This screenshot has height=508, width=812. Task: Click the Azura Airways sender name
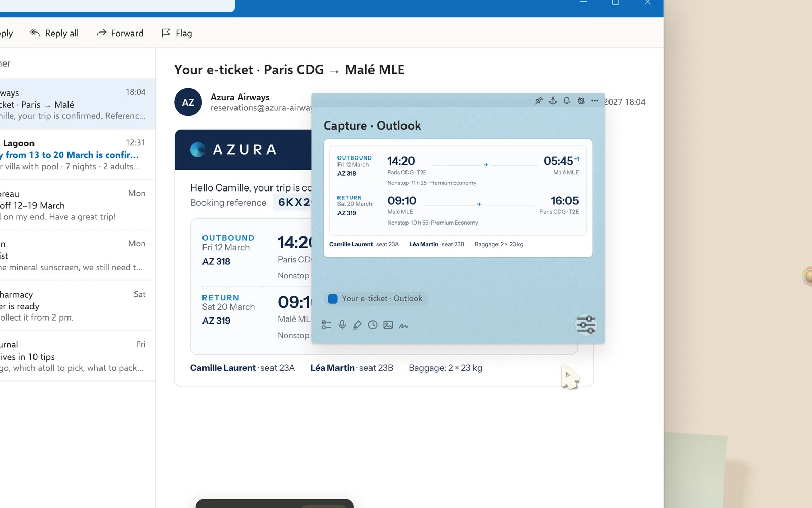tap(240, 97)
